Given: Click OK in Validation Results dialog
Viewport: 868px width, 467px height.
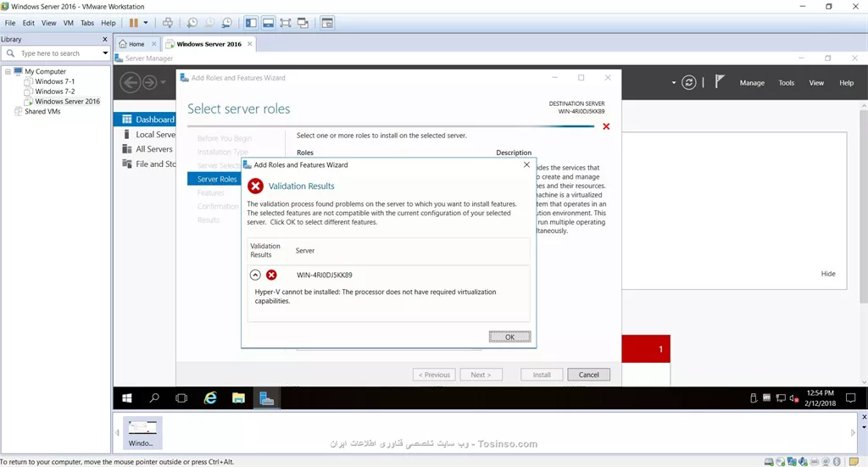Looking at the screenshot, I should pos(509,336).
